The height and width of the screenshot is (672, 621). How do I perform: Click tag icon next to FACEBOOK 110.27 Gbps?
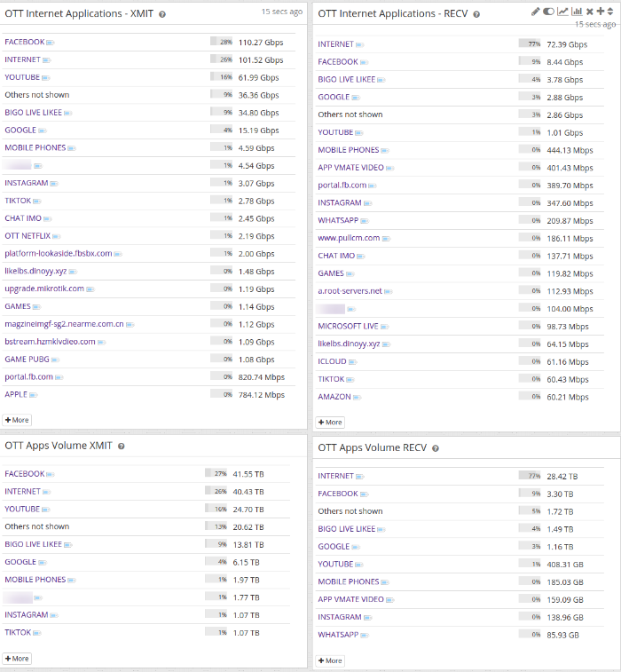coord(51,43)
